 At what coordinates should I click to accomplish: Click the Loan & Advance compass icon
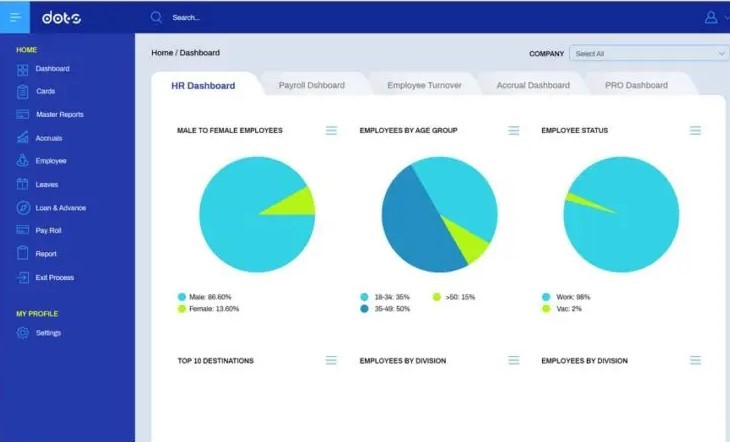23,208
